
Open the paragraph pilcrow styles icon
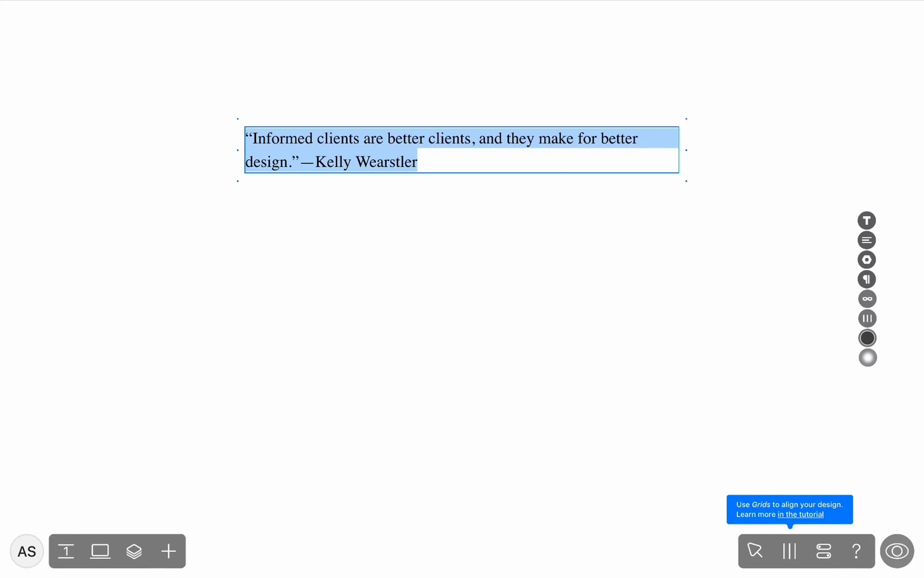(x=867, y=279)
